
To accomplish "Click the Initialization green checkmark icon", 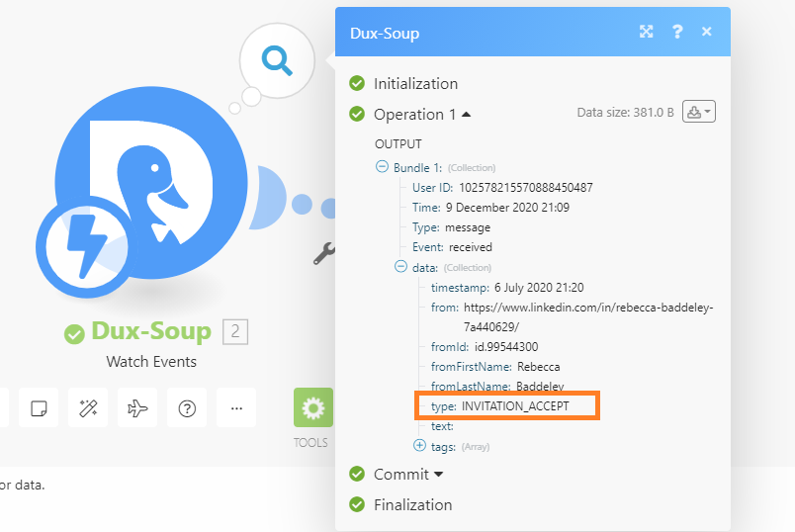I will [x=357, y=83].
